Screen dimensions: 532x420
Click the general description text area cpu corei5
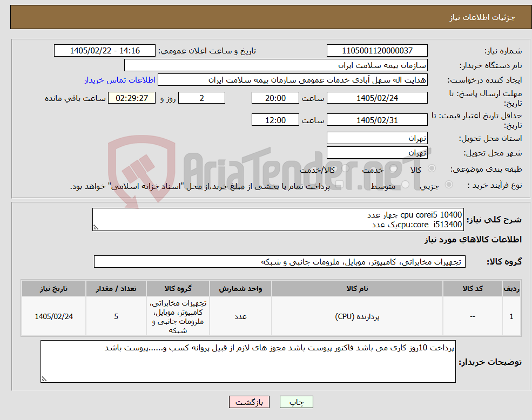tap(278, 220)
